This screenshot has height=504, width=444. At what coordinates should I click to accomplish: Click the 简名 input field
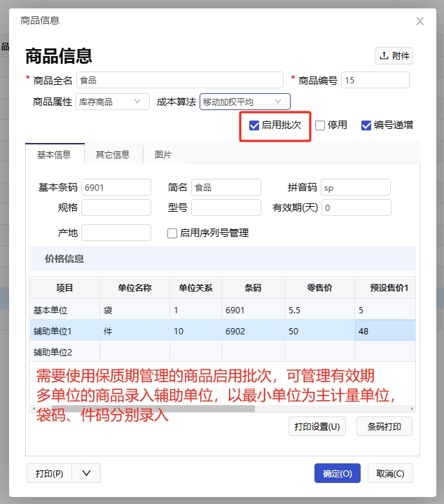(x=226, y=187)
